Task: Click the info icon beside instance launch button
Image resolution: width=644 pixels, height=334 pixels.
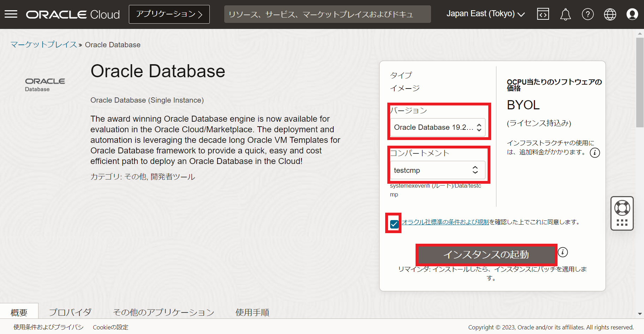Action: coord(563,252)
